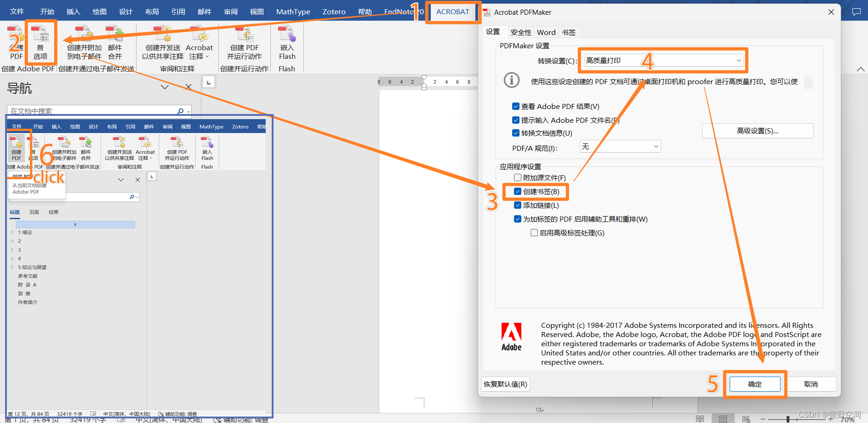
Task: Switch to print layout view in status bar
Action: pyautogui.click(x=723, y=419)
